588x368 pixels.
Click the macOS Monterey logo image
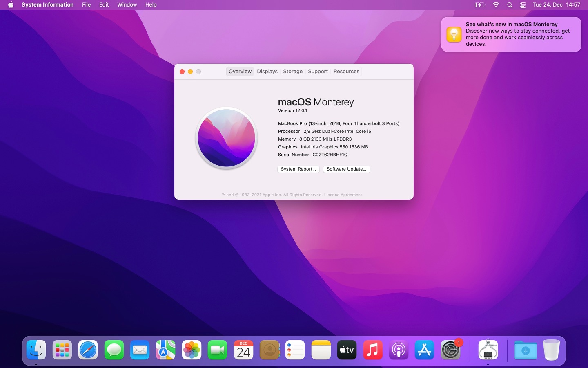pyautogui.click(x=227, y=138)
